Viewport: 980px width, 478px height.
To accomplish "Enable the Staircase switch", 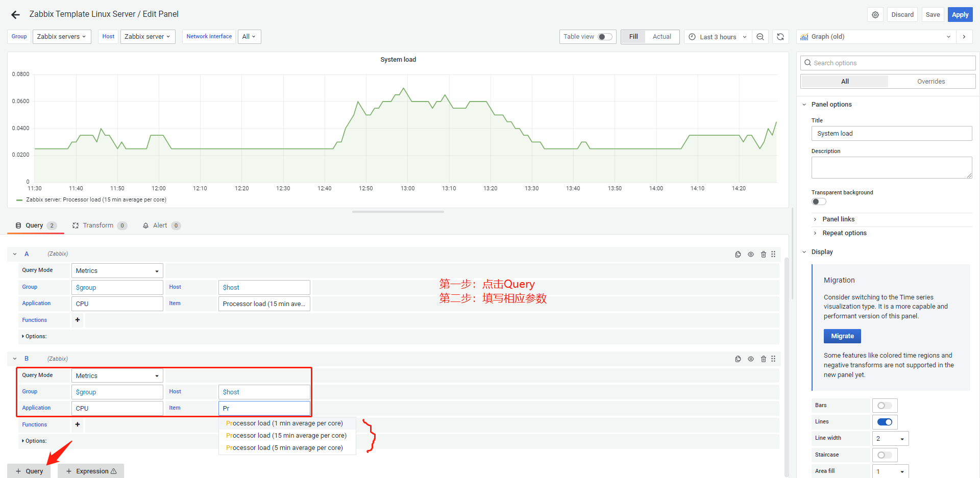I will (885, 455).
